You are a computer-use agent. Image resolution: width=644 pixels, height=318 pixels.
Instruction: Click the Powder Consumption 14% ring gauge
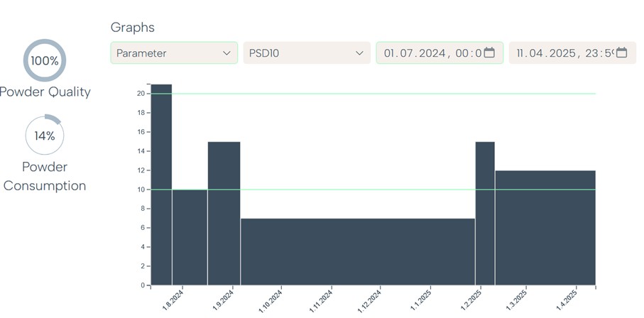pyautogui.click(x=45, y=135)
